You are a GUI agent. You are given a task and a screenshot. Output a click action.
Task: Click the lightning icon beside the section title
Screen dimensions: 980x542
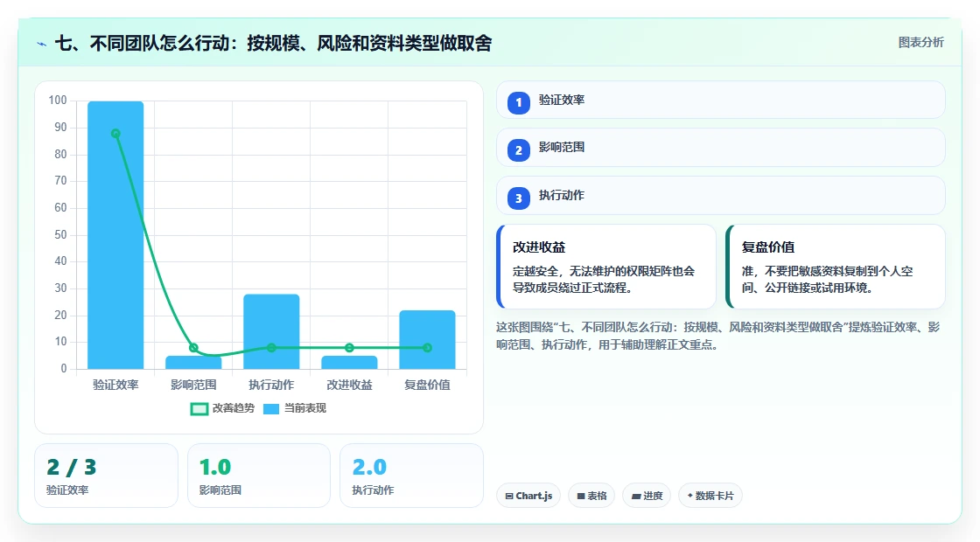coord(42,44)
